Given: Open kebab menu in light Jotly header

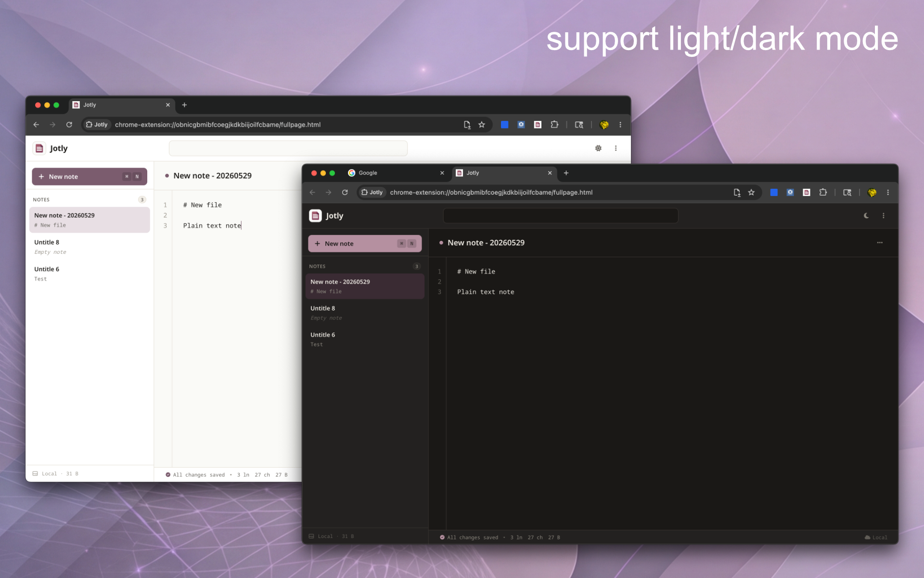Looking at the screenshot, I should [616, 148].
